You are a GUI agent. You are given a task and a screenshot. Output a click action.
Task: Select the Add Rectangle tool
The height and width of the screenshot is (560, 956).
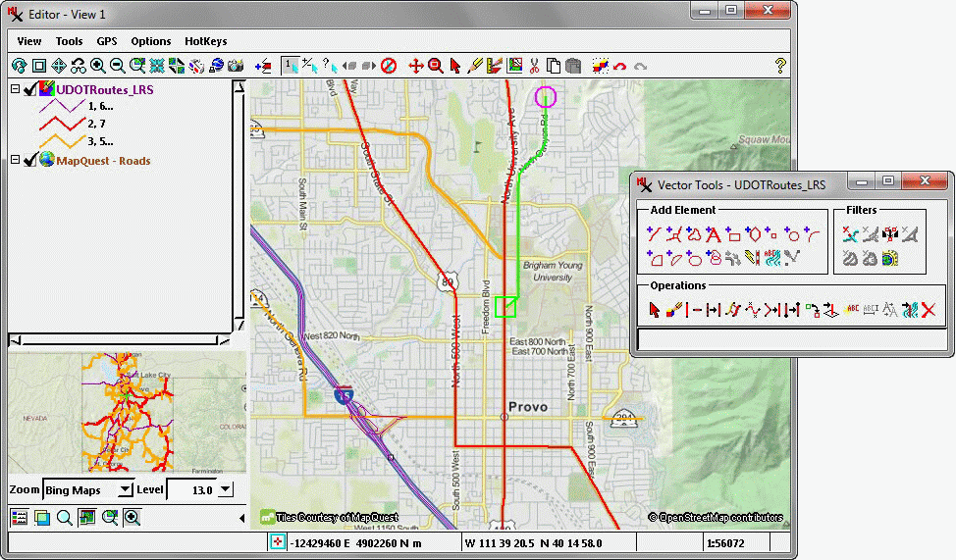(732, 234)
